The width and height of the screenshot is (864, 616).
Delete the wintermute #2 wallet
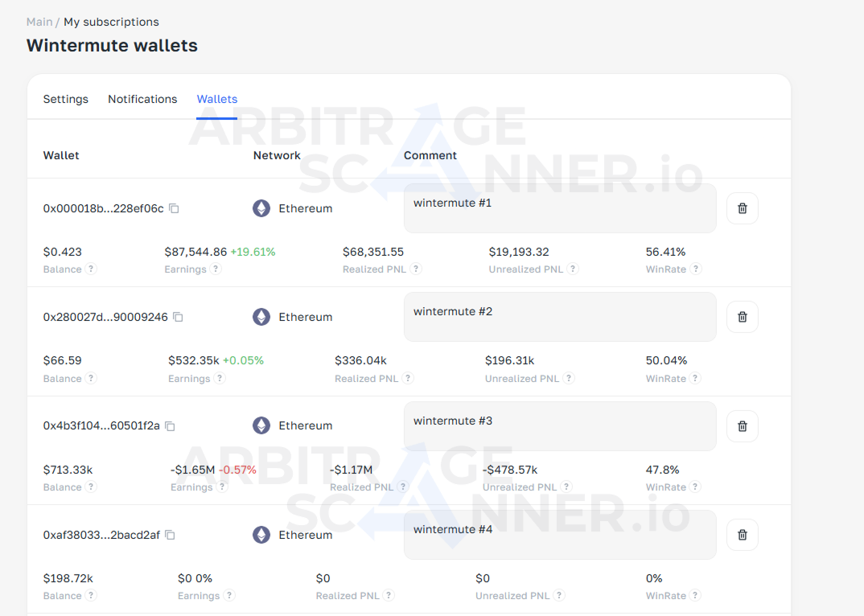[x=743, y=317]
